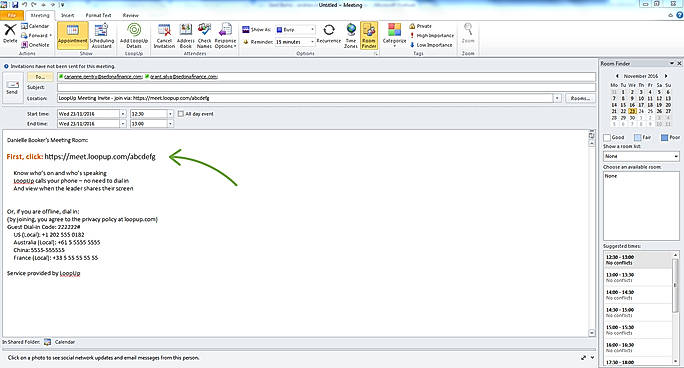Screen dimensions: 684x368
Task: Click in the Subject field
Action: coord(326,87)
